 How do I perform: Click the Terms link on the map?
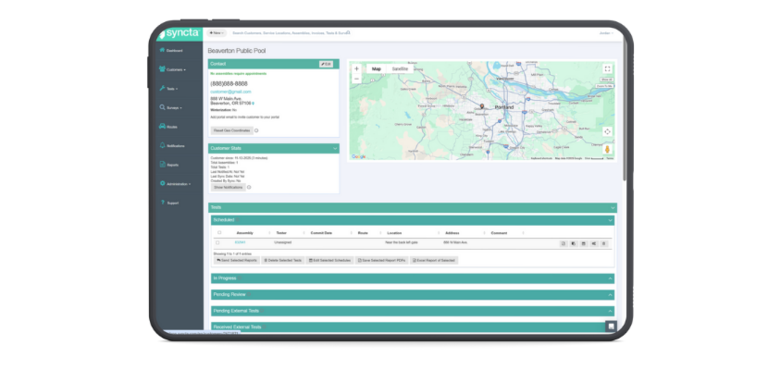click(610, 158)
